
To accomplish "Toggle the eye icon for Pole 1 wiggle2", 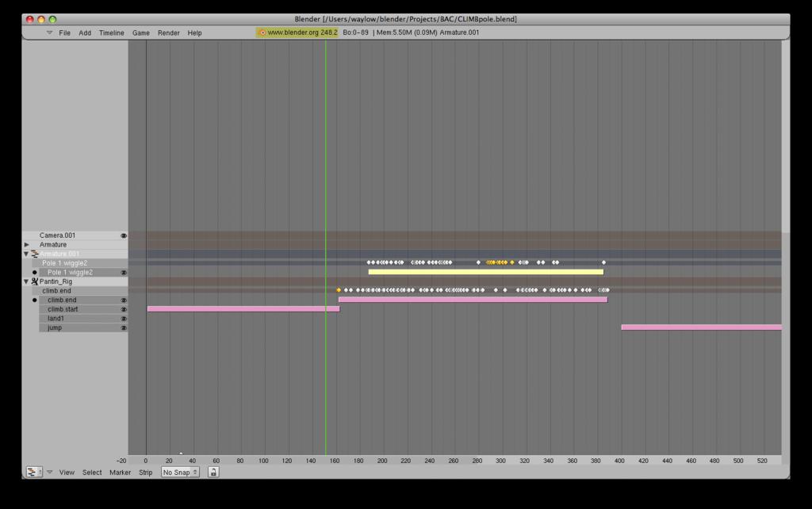I will coord(124,273).
